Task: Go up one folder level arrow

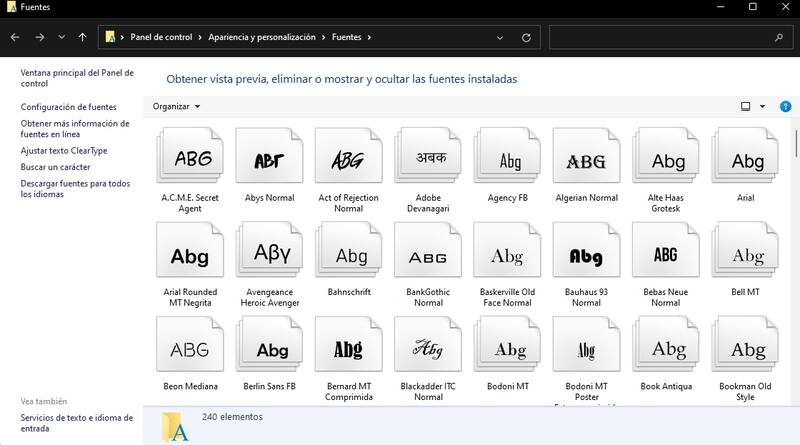Action: click(x=82, y=37)
